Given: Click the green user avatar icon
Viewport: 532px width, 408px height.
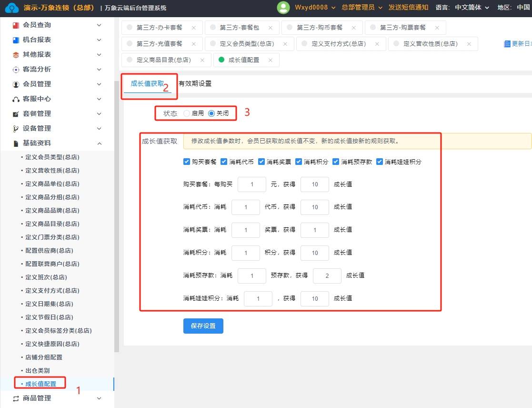Looking at the screenshot, I should pos(283,7).
